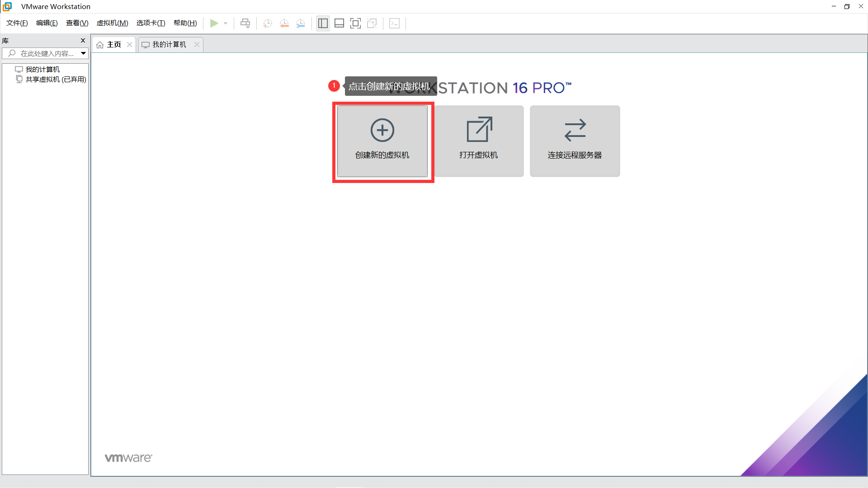Click the 打开虚拟机 button

(x=479, y=141)
